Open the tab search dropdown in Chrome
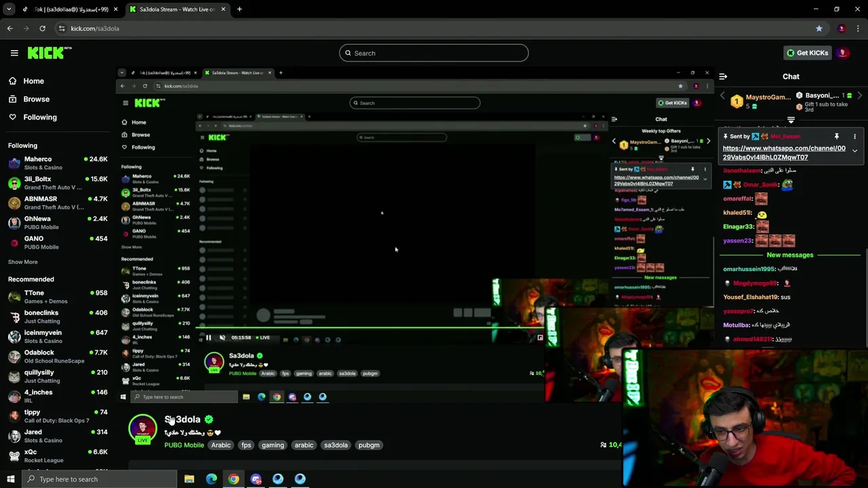The image size is (868, 488). pyautogui.click(x=9, y=9)
